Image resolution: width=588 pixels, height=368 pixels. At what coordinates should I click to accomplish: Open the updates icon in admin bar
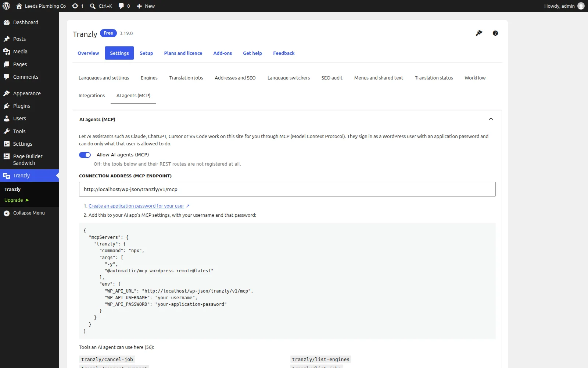tap(78, 6)
